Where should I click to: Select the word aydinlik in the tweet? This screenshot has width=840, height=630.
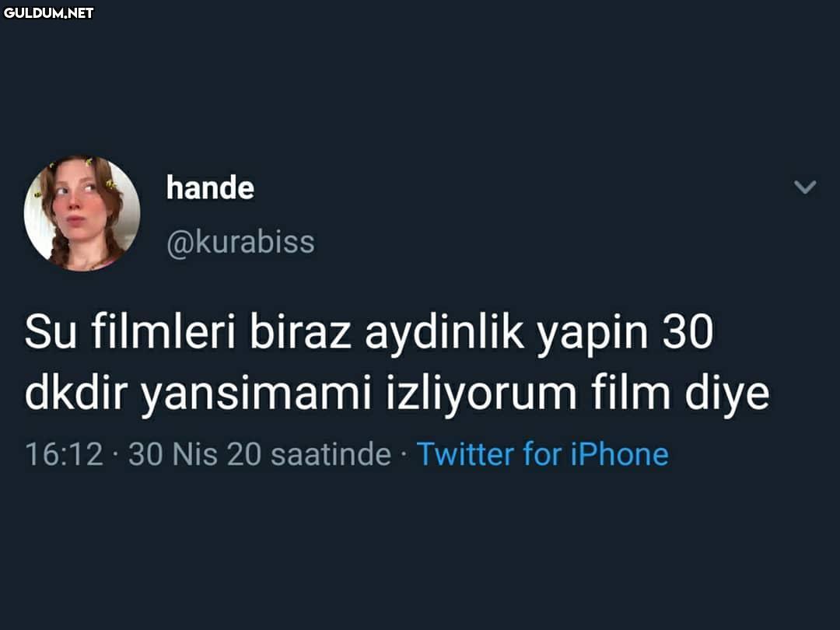tap(444, 333)
